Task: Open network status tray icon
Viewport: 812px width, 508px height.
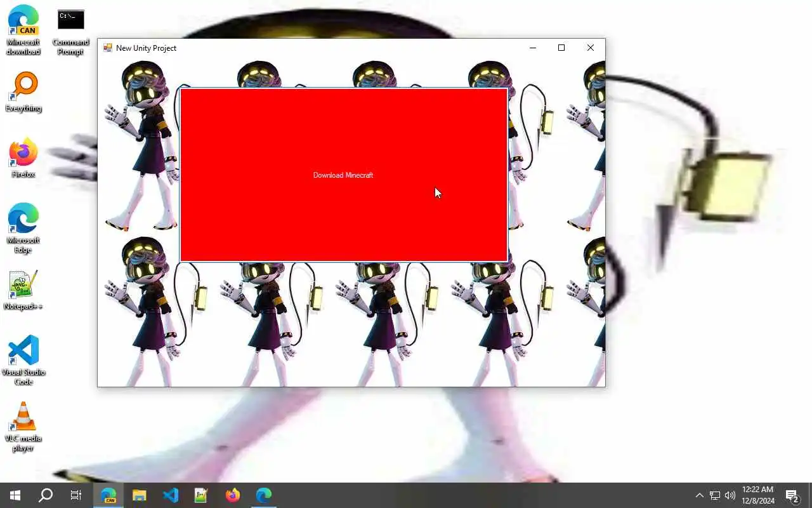Action: pyautogui.click(x=715, y=495)
